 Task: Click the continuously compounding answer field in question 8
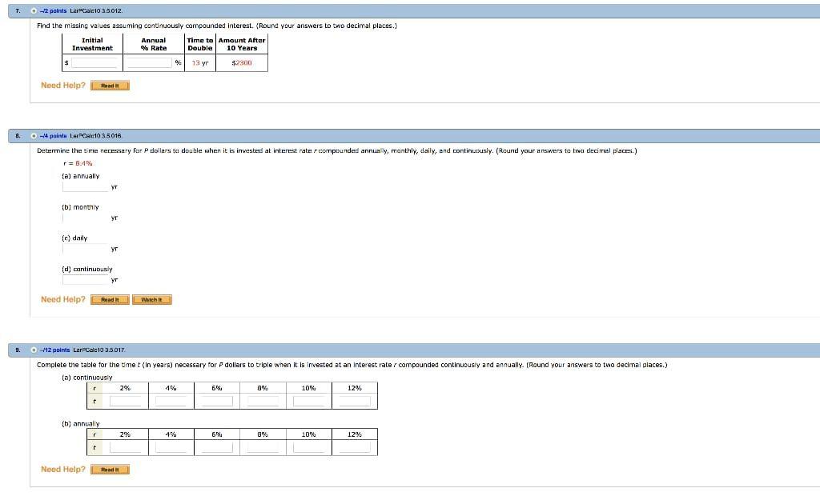point(86,280)
